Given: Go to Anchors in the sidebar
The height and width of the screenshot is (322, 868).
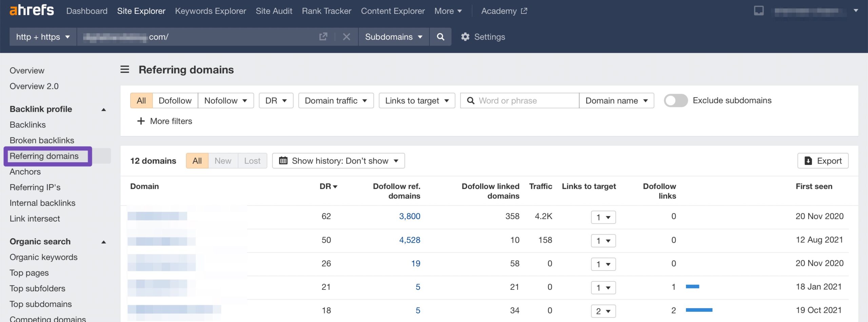Looking at the screenshot, I should click(x=25, y=172).
